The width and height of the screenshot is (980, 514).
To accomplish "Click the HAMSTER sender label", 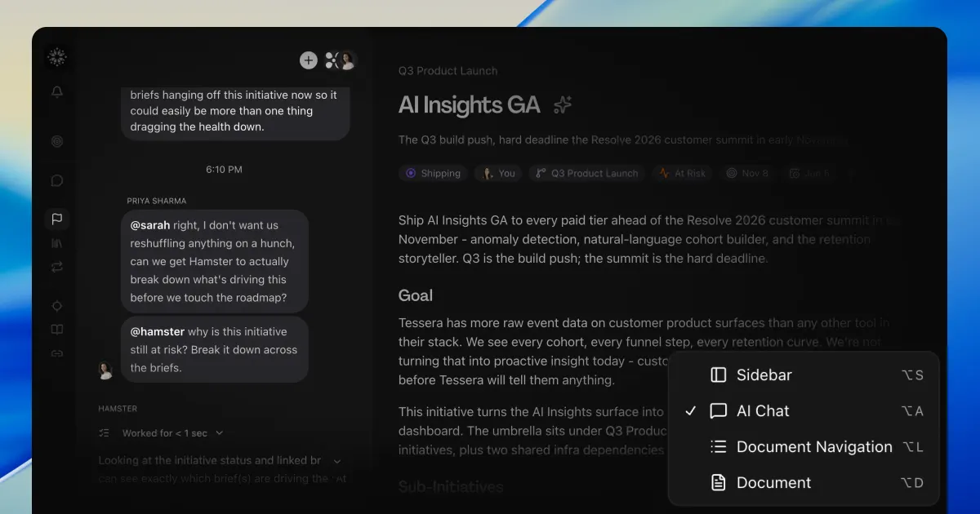I will point(118,409).
